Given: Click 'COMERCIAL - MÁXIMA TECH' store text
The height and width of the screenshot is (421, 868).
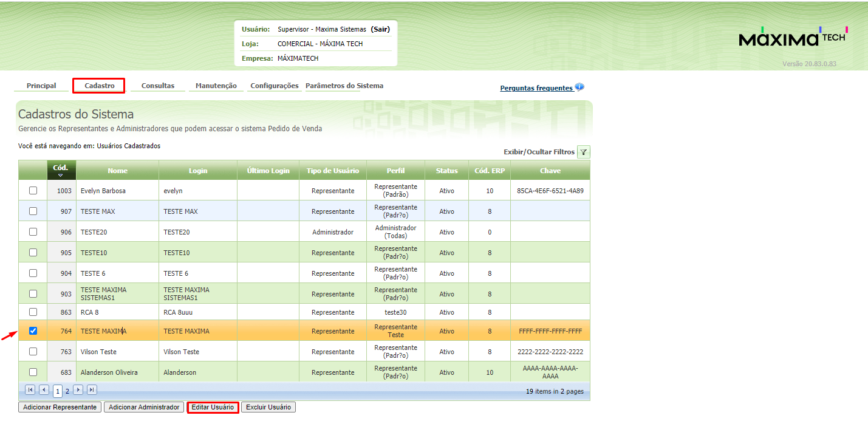Looking at the screenshot, I should coord(320,44).
